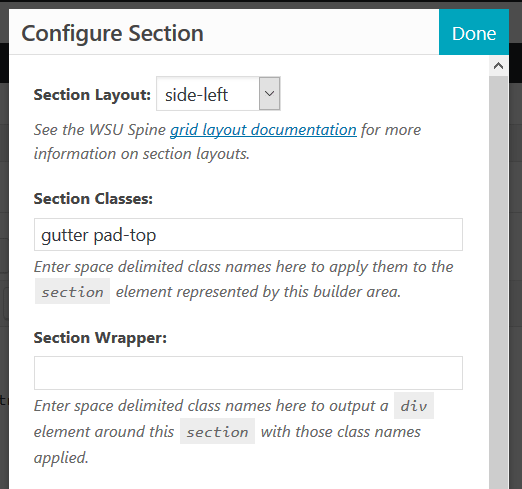
Task: Click help text "element represented by this builder area"
Action: click(258, 292)
